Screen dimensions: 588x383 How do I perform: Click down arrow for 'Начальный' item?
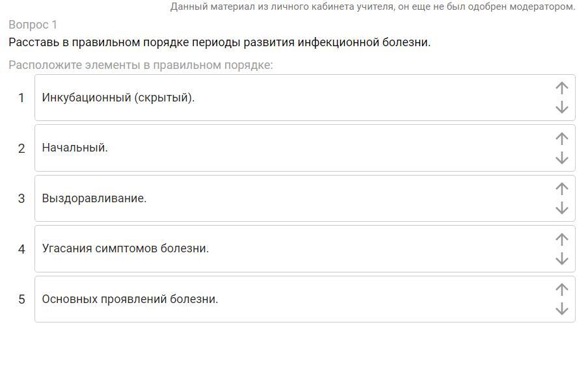click(x=562, y=158)
